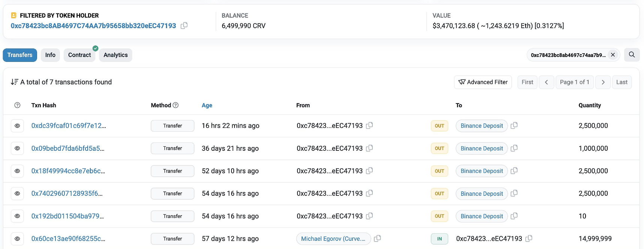The image size is (644, 249).
Task: Preview transaction 0xdc39fcaf01c69f7e12 with eye icon
Action: coord(17,126)
